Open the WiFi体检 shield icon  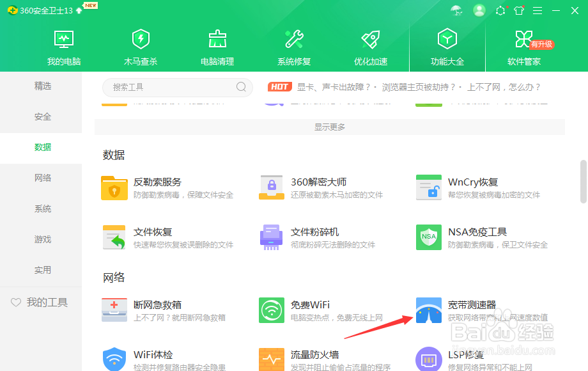click(x=114, y=359)
